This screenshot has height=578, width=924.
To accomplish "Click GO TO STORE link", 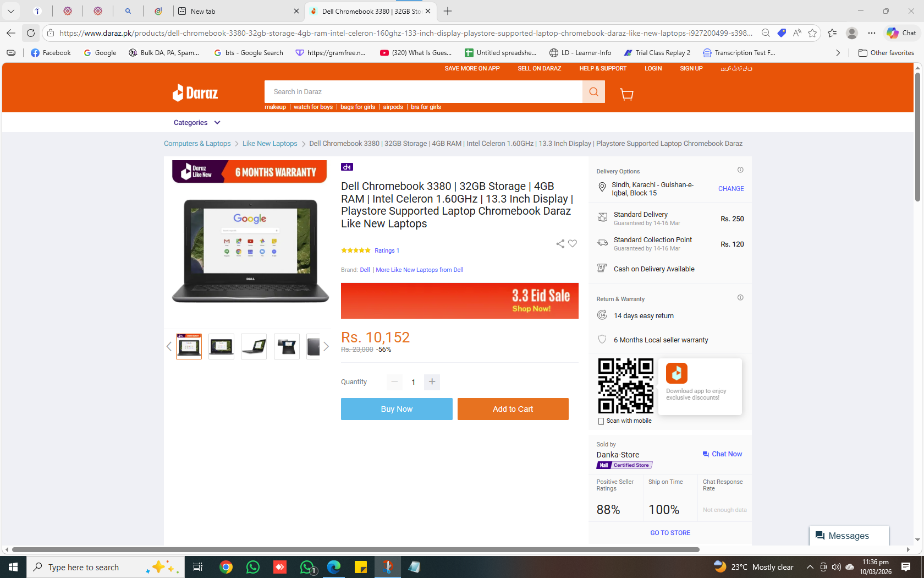I will click(670, 533).
